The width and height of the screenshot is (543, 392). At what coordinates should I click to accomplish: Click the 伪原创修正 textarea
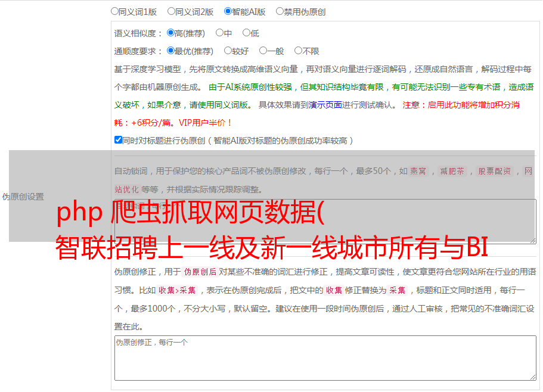pyautogui.click(x=325, y=358)
